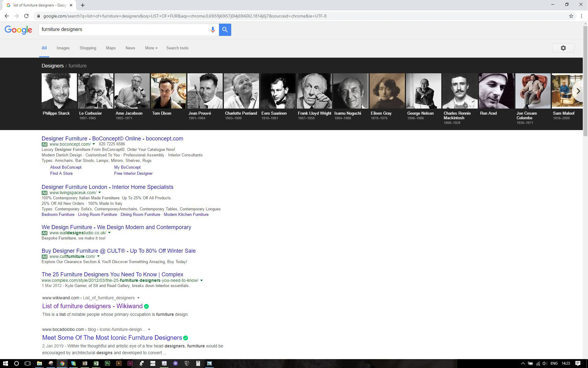588x368 pixels.
Task: Click the Bedroom Furniture sitelink
Action: (x=58, y=215)
